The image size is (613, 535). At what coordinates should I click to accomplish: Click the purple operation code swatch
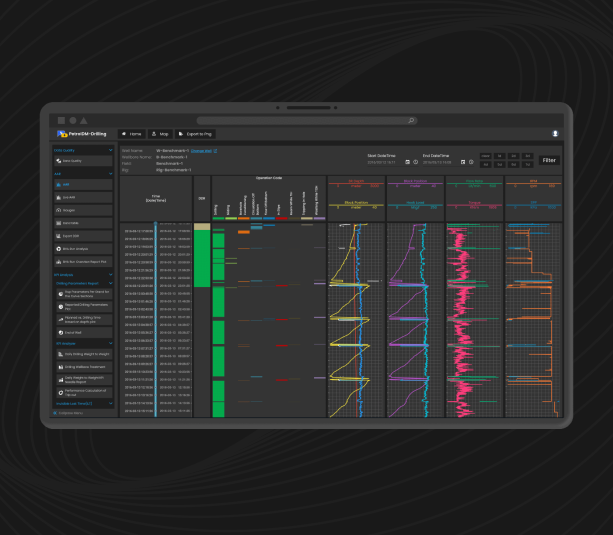click(319, 218)
